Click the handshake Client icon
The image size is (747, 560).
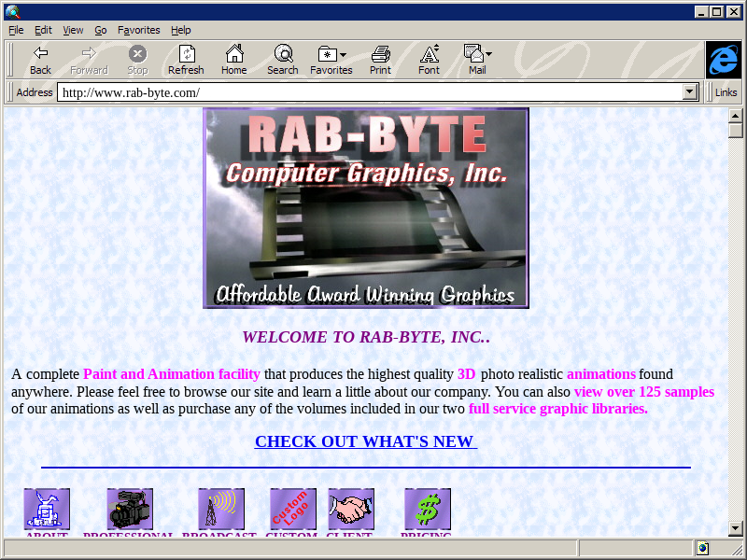point(351,509)
